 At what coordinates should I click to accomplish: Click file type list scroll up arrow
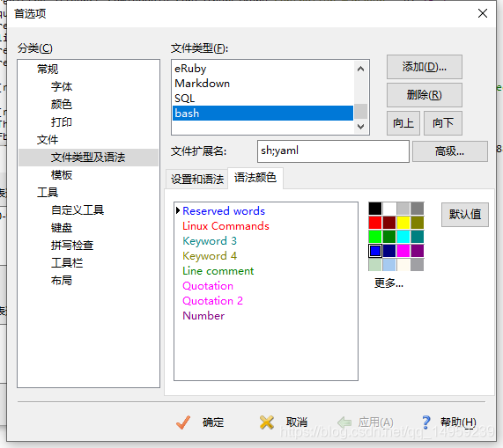point(360,69)
